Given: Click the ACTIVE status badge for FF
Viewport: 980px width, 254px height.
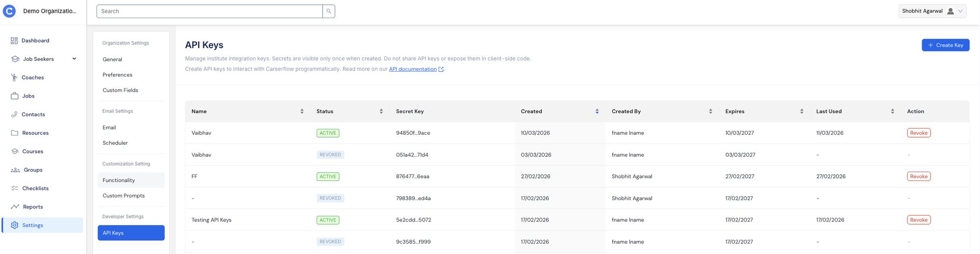Looking at the screenshot, I should (x=327, y=177).
